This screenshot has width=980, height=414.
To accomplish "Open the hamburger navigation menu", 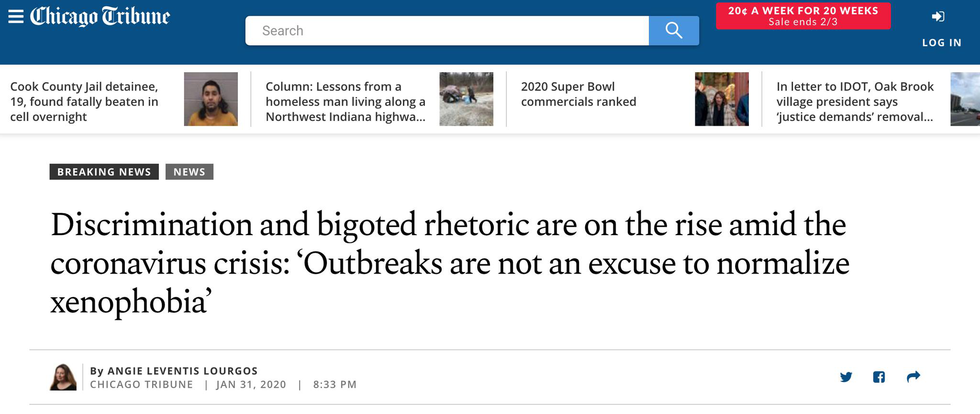I will [16, 16].
